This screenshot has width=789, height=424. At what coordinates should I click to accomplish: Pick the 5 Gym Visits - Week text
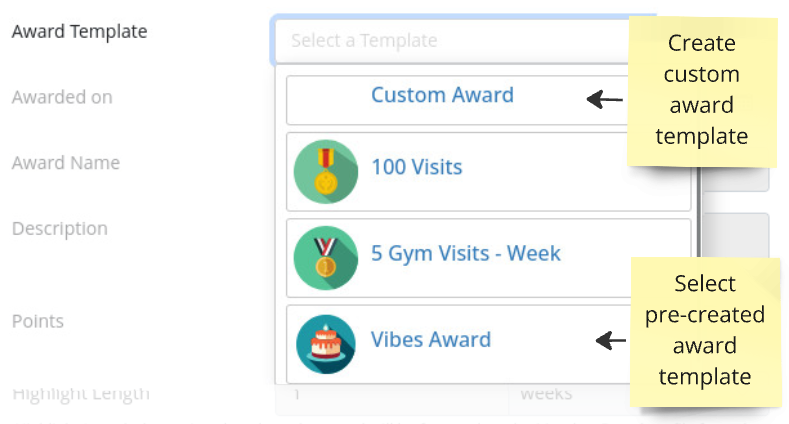[466, 253]
